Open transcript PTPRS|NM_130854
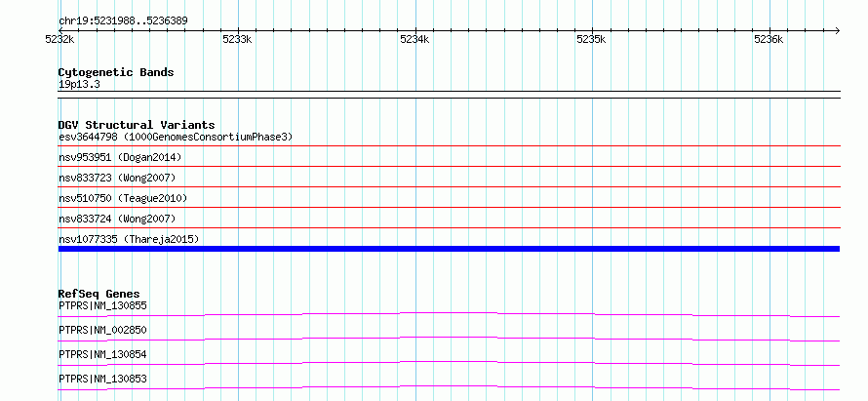This screenshot has height=401, width=868. pyautogui.click(x=102, y=354)
